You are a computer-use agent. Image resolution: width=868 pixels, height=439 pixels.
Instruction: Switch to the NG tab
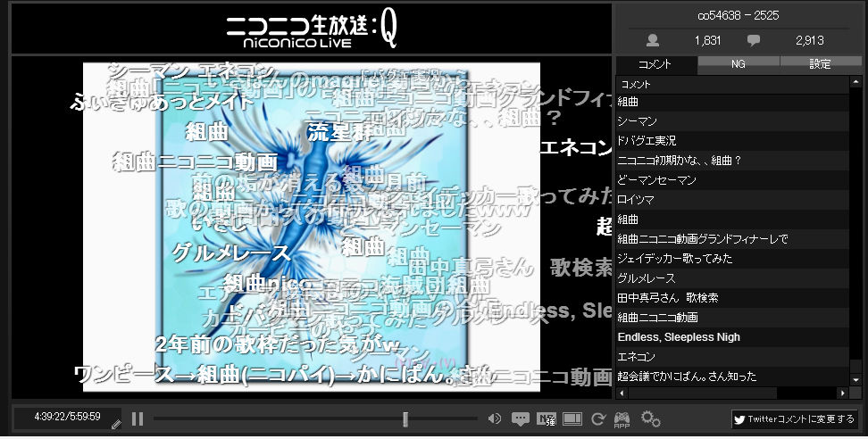[738, 64]
